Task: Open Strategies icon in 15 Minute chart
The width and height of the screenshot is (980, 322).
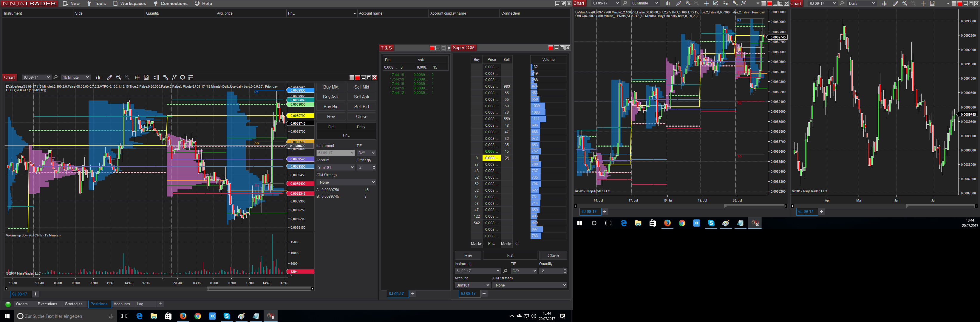Action: (x=174, y=78)
